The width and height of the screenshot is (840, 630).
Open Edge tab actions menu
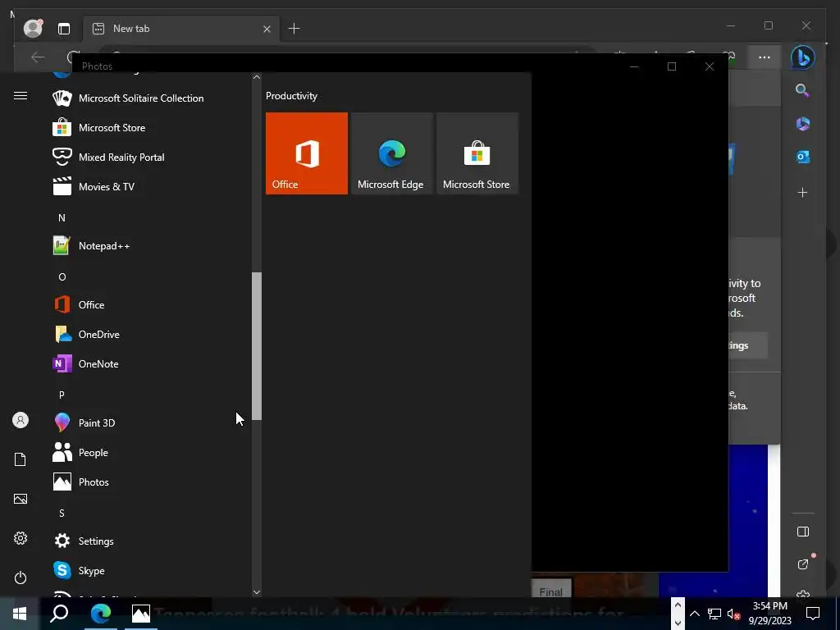click(64, 29)
